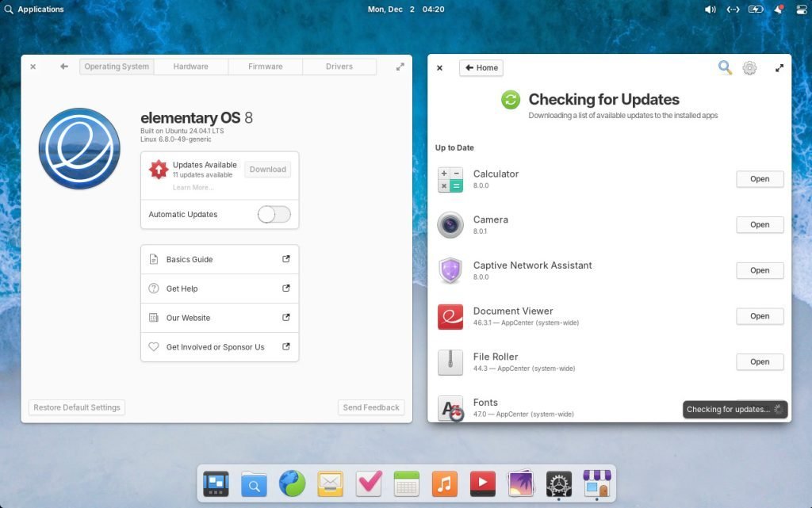Click the Download updates button
This screenshot has height=508, width=812.
pos(267,169)
